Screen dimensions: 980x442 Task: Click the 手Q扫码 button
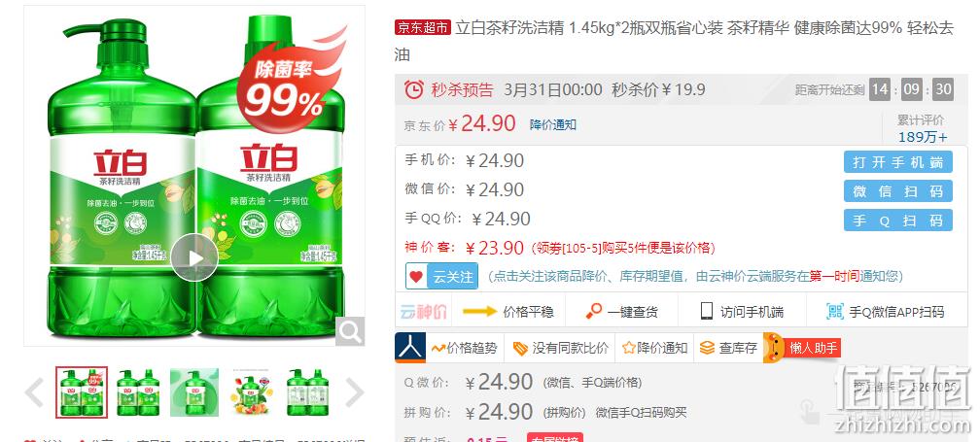tap(897, 221)
